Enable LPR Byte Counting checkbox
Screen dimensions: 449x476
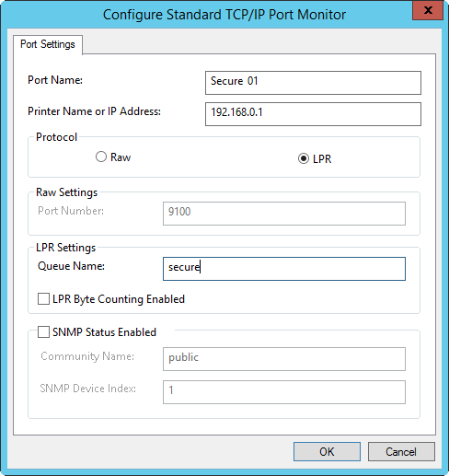point(43,299)
